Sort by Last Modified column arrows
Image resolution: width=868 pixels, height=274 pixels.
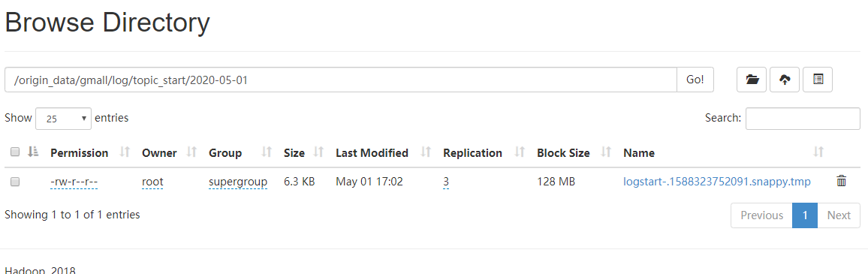[x=426, y=152]
